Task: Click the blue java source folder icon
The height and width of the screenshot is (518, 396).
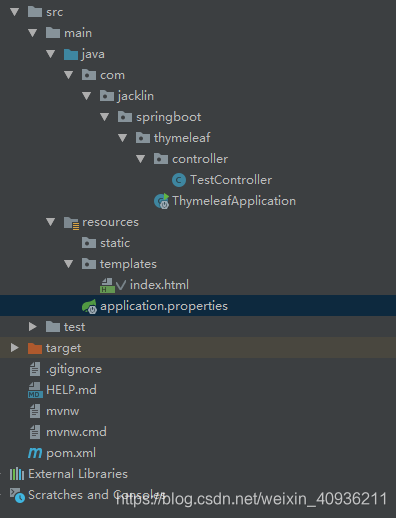Action: click(71, 54)
